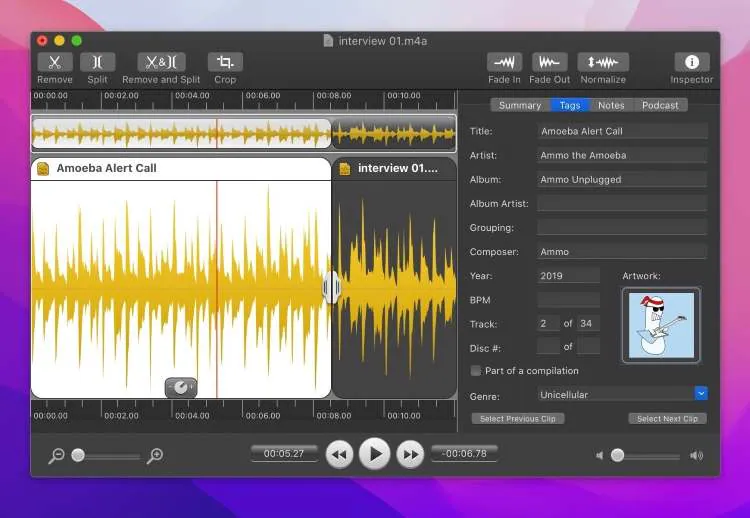Click 00:08.00 on the top time ruler

click(x=333, y=96)
